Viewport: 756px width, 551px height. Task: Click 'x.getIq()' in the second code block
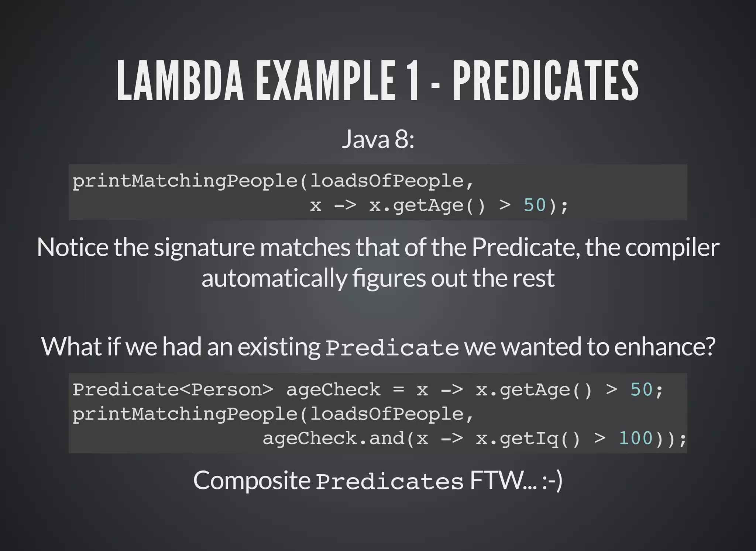pos(528,439)
